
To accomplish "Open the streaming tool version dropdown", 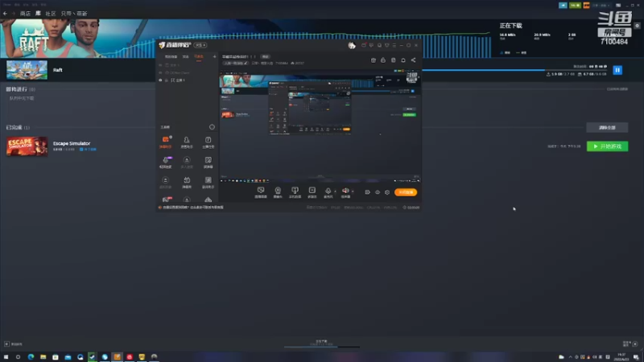I will (x=200, y=45).
